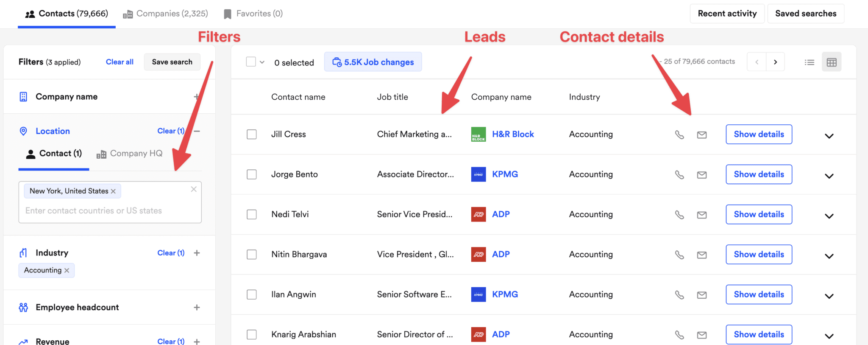
Task: Clear all applied filters
Action: click(119, 62)
